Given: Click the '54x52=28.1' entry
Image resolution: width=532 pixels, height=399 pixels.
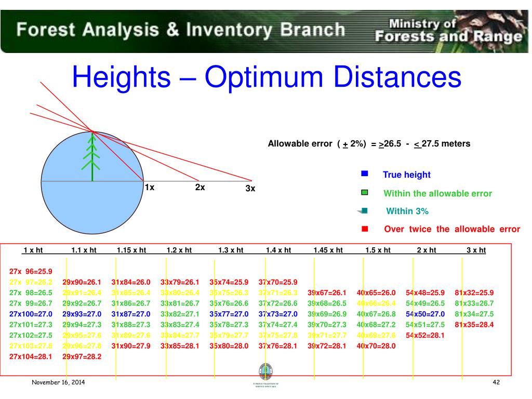Looking at the screenshot, I should pos(425,336).
